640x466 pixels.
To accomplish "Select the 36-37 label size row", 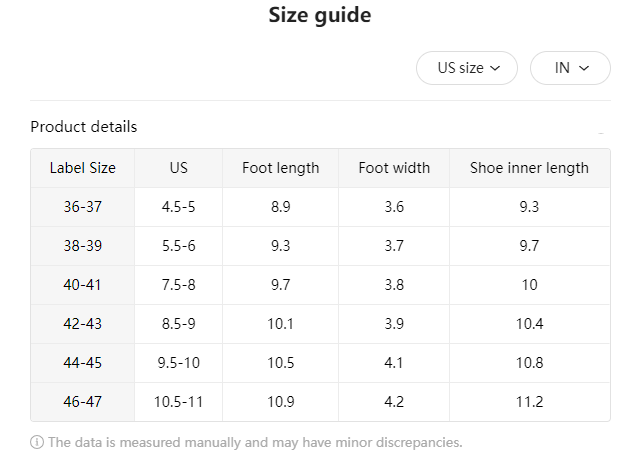I will coord(83,207).
